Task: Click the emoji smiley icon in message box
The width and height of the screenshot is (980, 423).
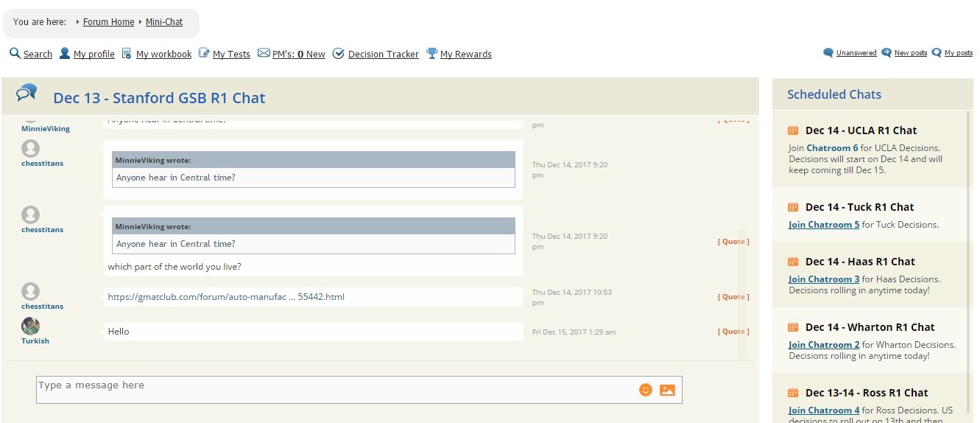Action: point(645,390)
